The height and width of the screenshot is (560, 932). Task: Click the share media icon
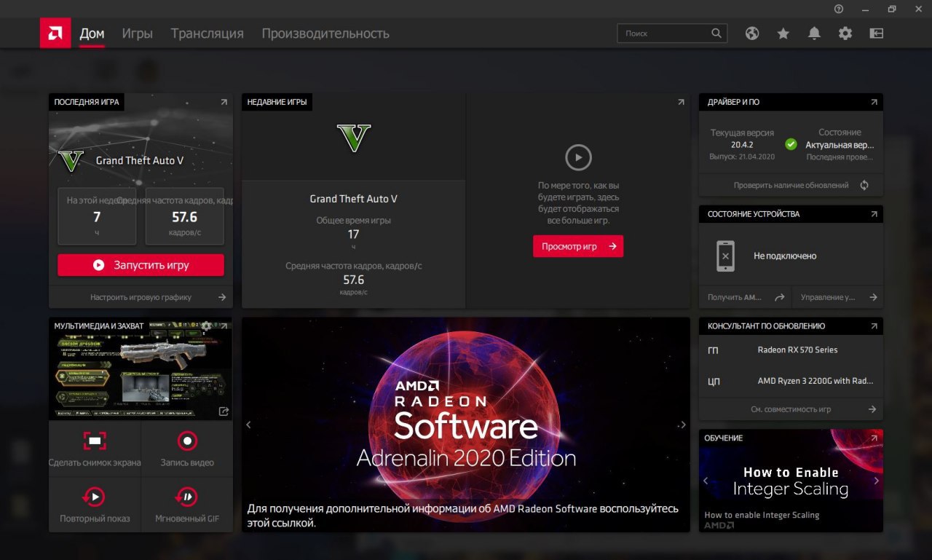[224, 411]
